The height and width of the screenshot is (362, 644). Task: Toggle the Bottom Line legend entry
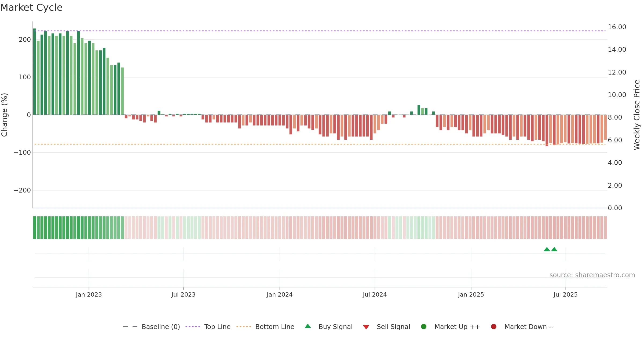265,327
